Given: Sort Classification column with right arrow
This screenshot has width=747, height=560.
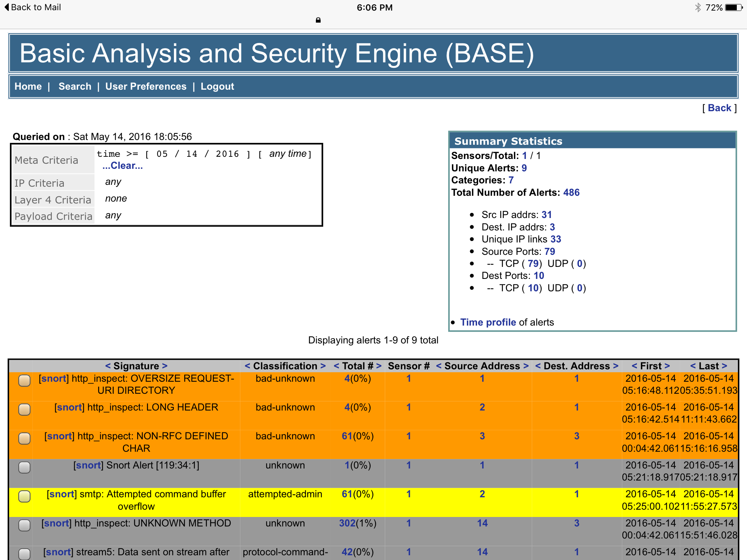Looking at the screenshot, I should pos(323,366).
